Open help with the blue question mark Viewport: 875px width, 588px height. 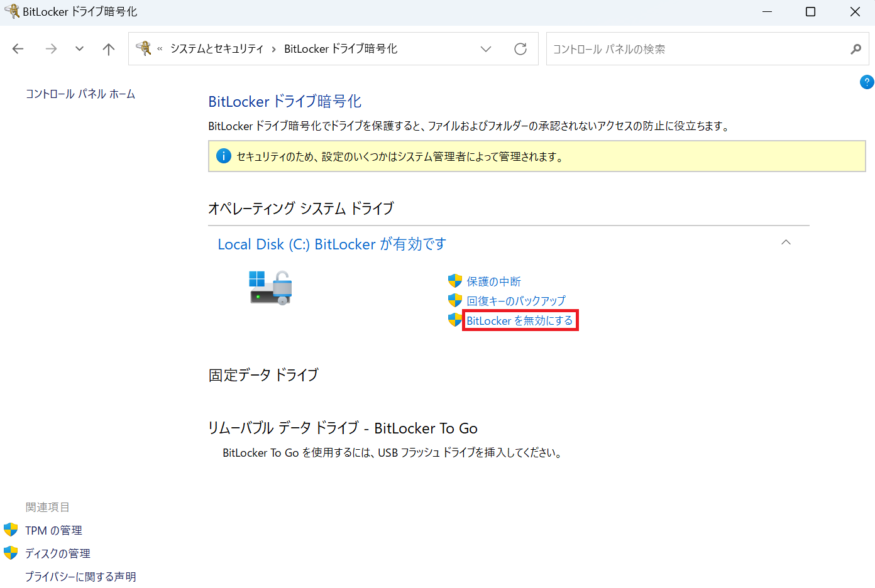tap(867, 82)
